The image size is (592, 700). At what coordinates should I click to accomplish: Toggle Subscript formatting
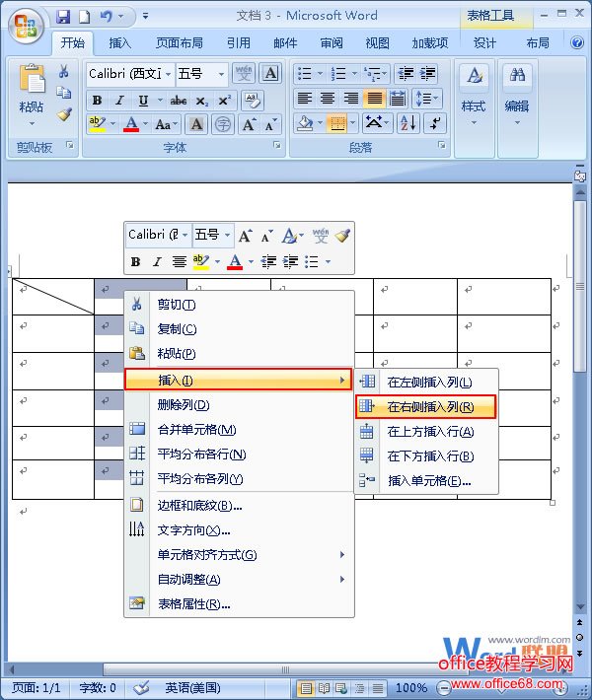(x=201, y=101)
